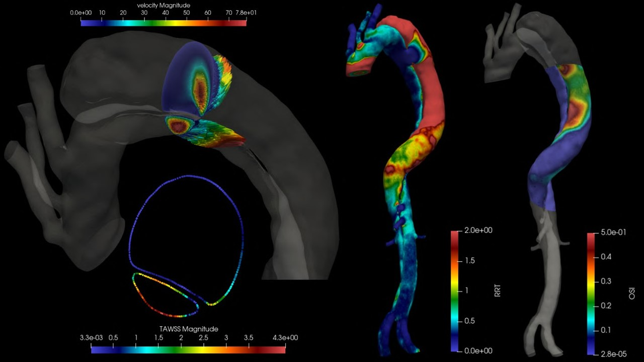
Task: Click the TAWSS Magnitude color bar
Action: click(x=188, y=350)
